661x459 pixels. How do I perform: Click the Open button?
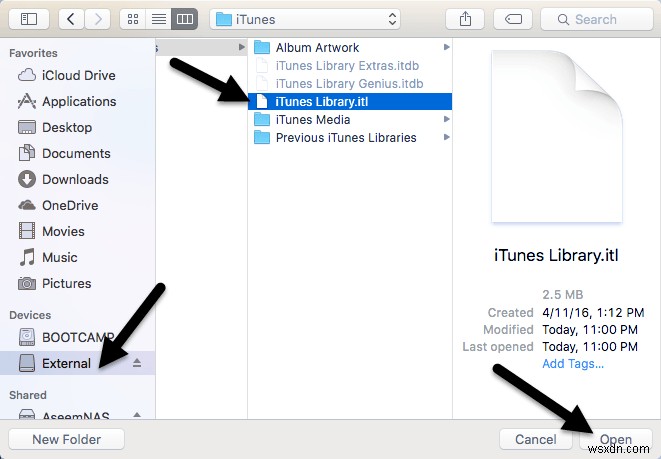[x=615, y=440]
